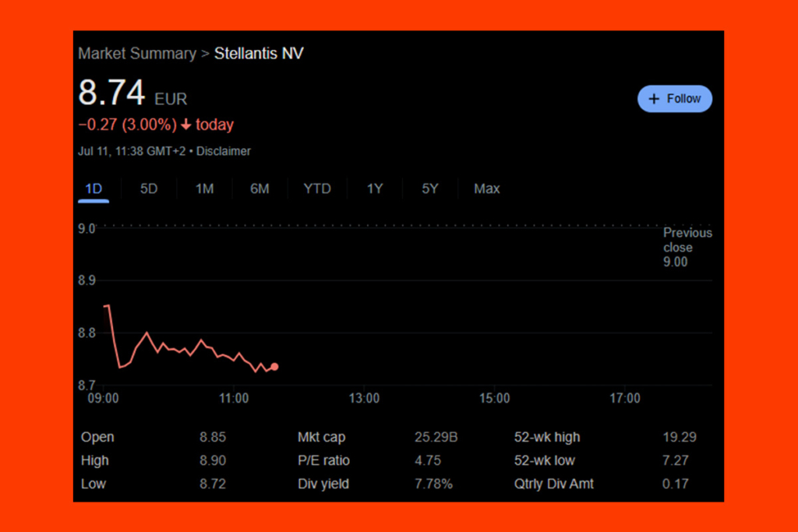Click the Mkt cap value 25.29B

(436, 437)
